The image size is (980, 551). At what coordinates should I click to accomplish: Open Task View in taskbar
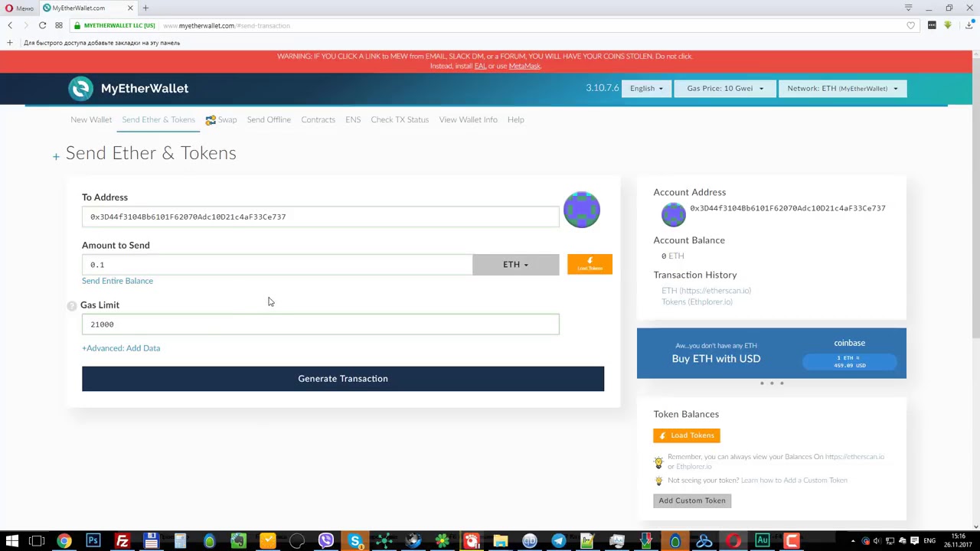coord(37,541)
